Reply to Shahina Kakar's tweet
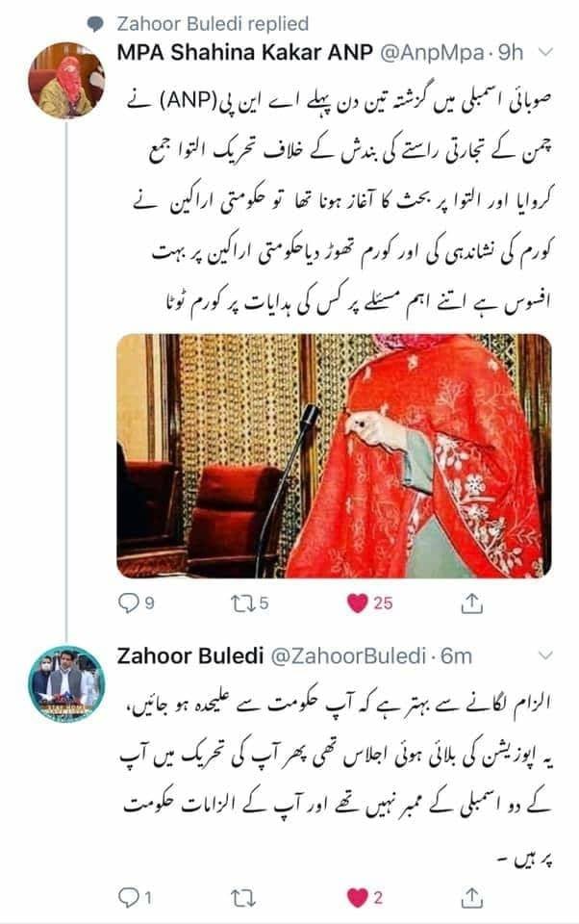579x924 pixels. (x=136, y=603)
